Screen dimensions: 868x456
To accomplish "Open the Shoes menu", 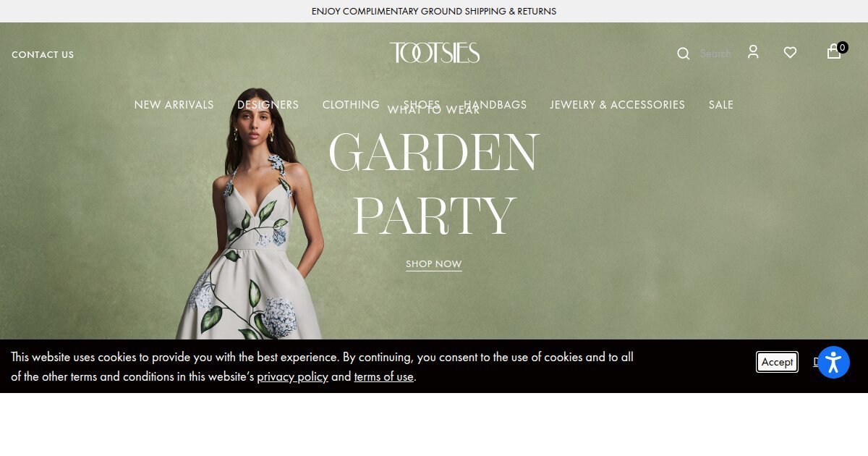I will click(422, 105).
